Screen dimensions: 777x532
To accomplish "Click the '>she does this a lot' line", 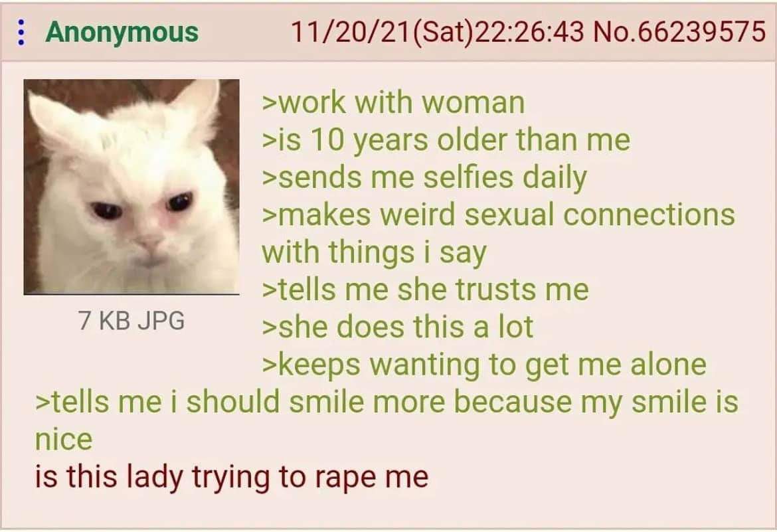I will 397,327.
